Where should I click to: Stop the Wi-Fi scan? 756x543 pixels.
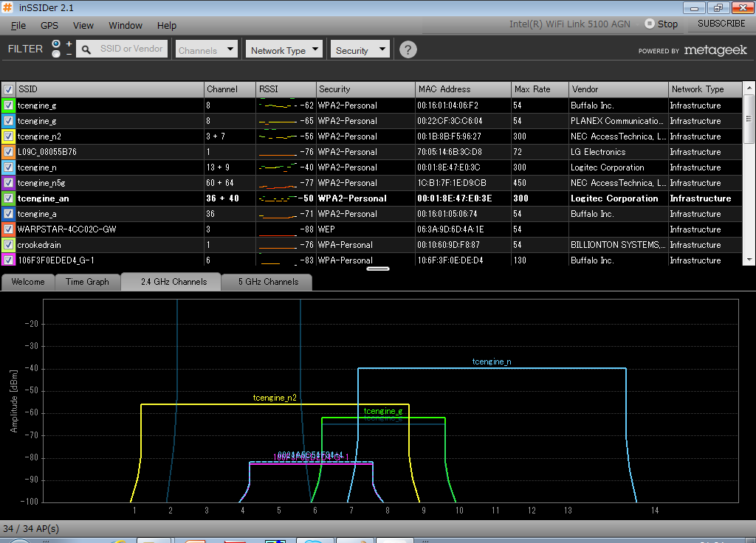point(661,24)
